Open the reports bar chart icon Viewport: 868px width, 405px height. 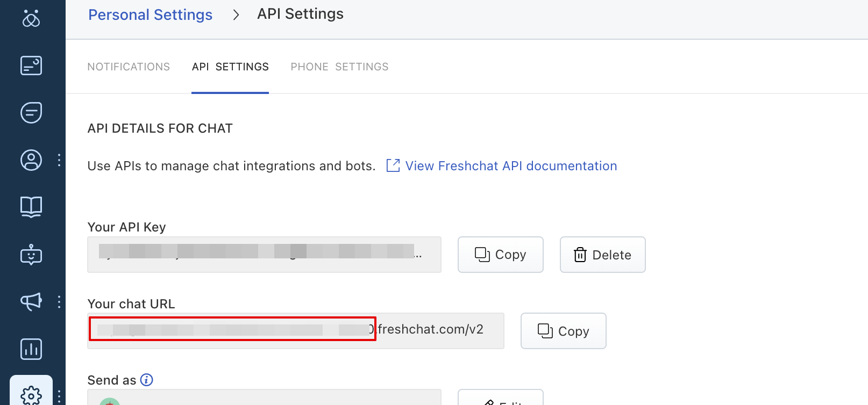pyautogui.click(x=31, y=349)
